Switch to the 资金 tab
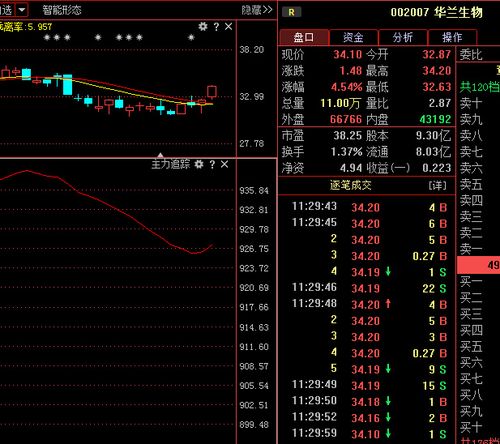 tap(353, 37)
